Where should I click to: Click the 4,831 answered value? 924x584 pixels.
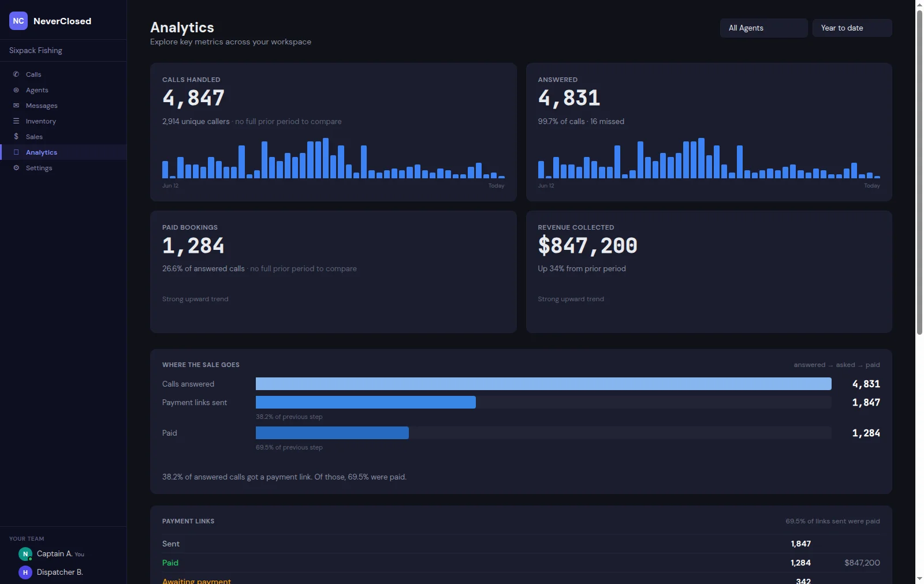pyautogui.click(x=569, y=98)
